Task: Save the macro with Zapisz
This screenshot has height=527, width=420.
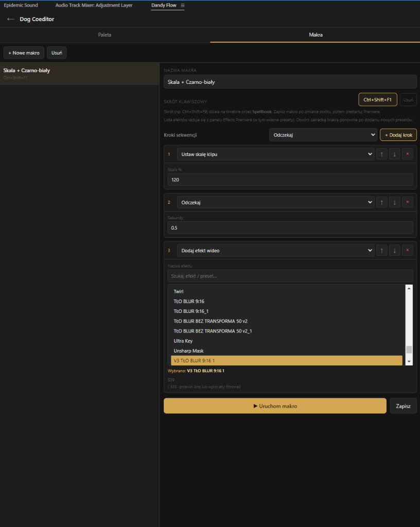Action: 403,406
